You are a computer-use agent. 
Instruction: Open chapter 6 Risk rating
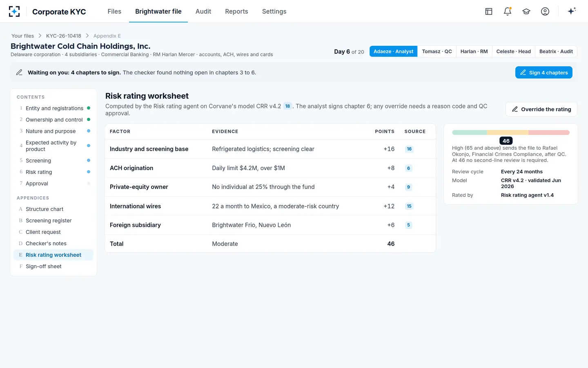pyautogui.click(x=53, y=172)
